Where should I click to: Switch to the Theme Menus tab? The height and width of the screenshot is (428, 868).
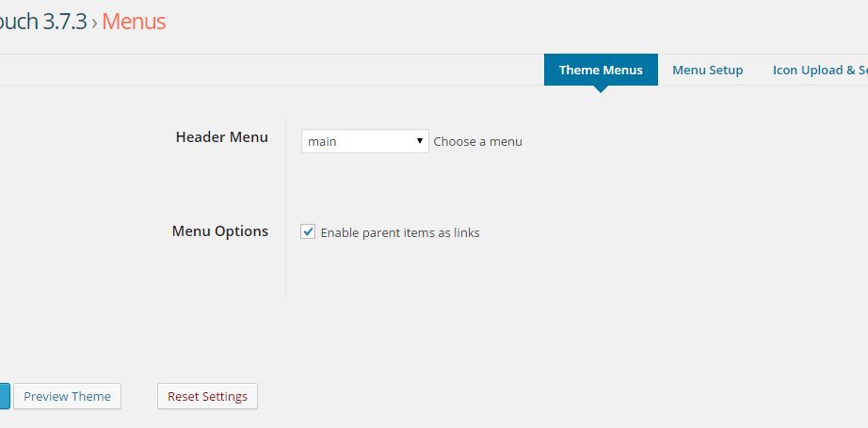tap(601, 70)
